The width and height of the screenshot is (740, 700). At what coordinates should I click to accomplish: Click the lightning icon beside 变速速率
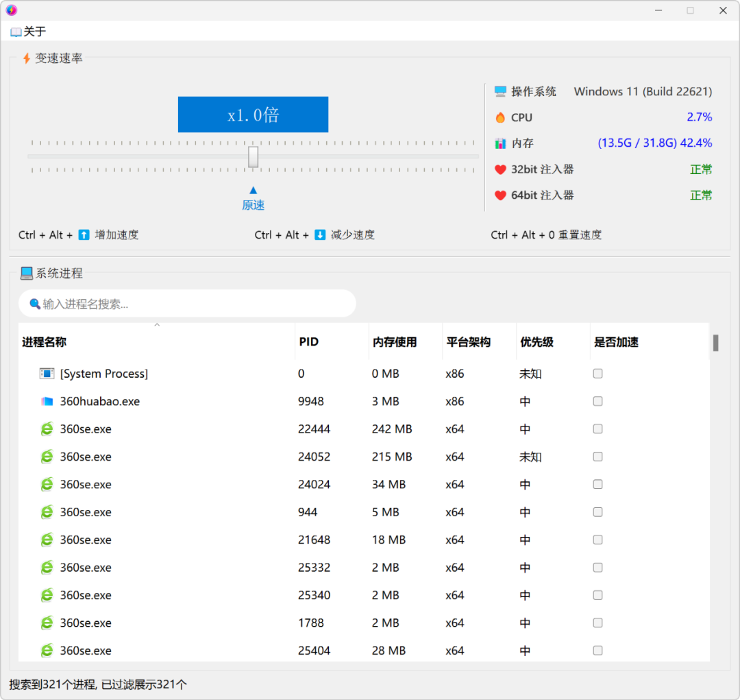click(x=27, y=58)
